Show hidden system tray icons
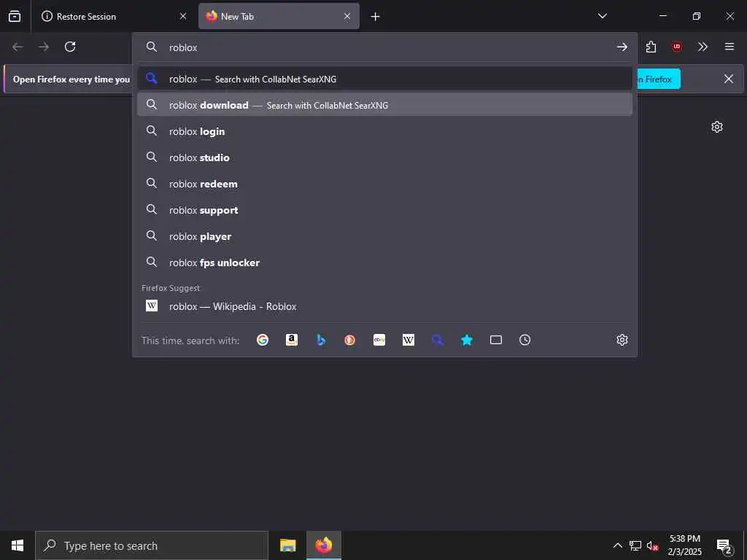 coord(617,545)
